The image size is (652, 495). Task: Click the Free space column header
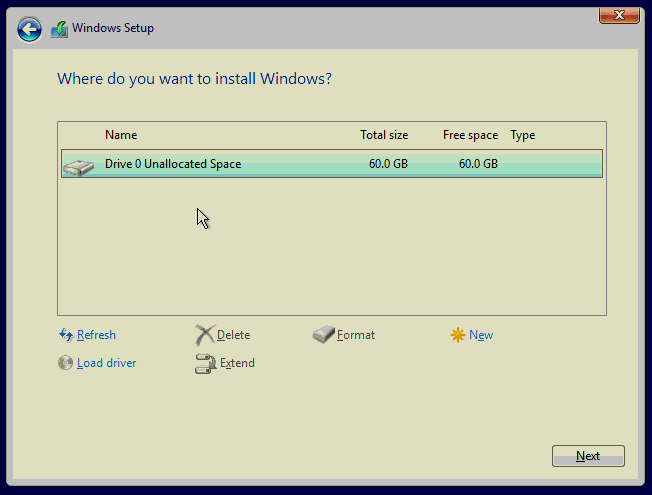point(470,135)
